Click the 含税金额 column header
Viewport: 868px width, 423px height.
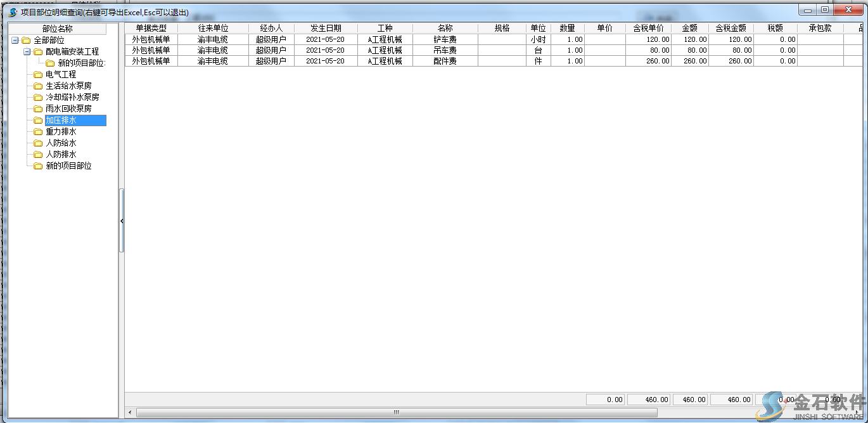731,28
